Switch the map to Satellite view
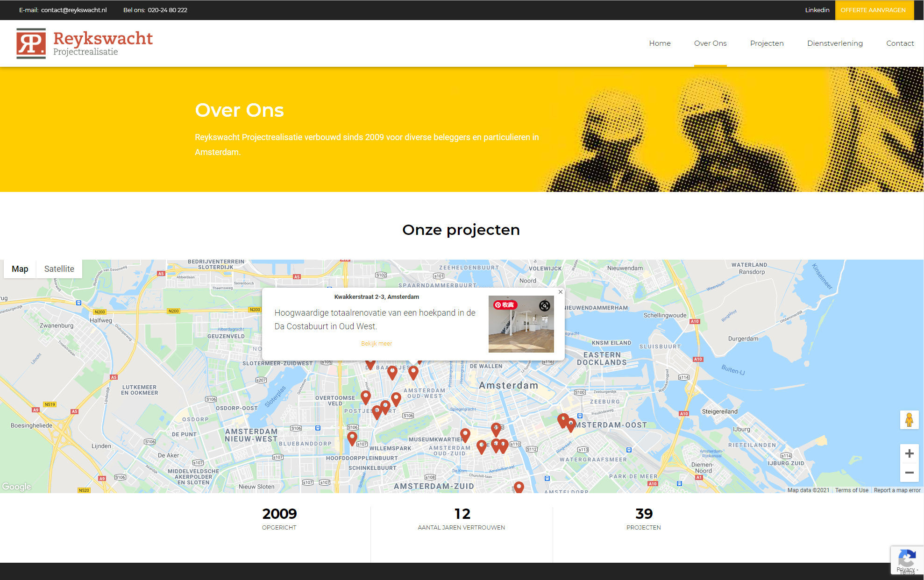Image resolution: width=924 pixels, height=580 pixels. click(x=59, y=269)
